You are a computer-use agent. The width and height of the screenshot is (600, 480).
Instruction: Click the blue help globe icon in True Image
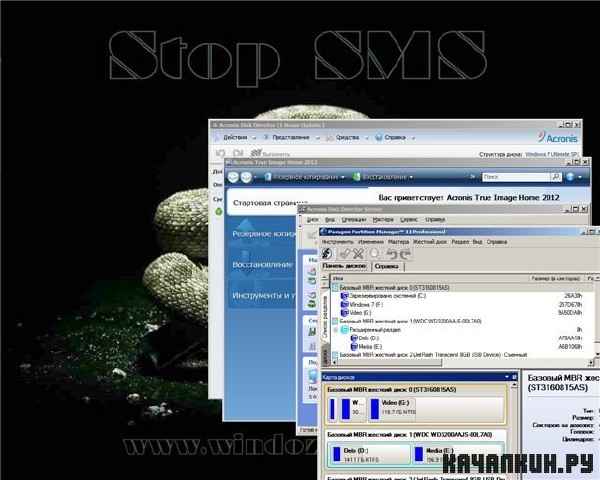(570, 177)
